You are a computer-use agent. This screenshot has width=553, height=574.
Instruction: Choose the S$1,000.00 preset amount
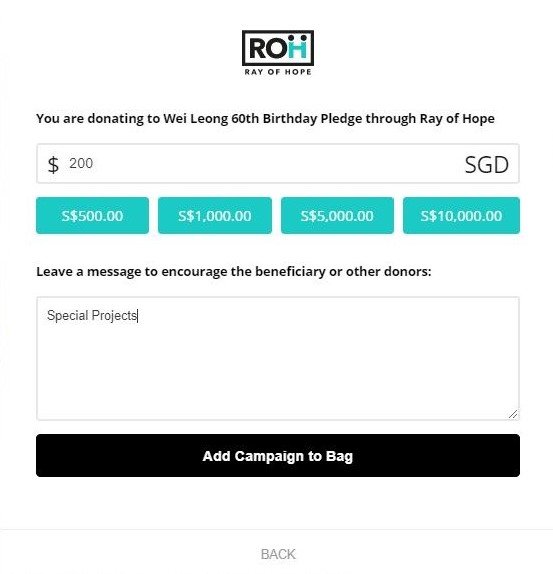[215, 215]
